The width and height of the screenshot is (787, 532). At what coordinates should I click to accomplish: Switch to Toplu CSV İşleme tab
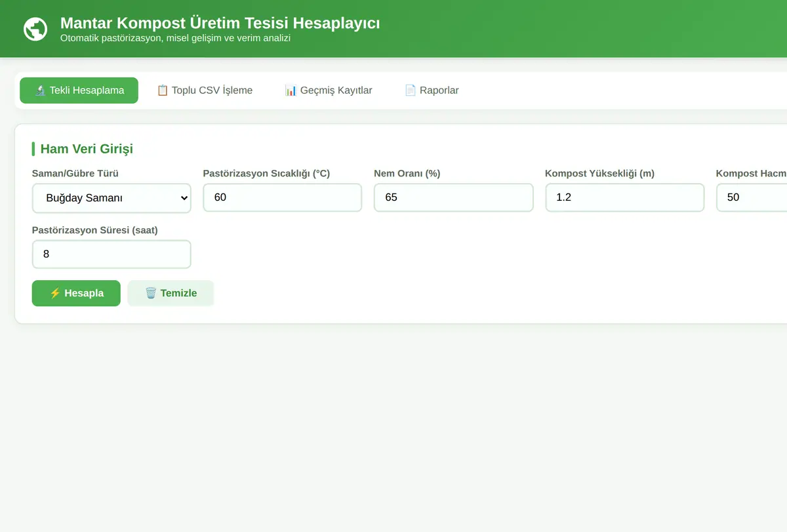[205, 91]
